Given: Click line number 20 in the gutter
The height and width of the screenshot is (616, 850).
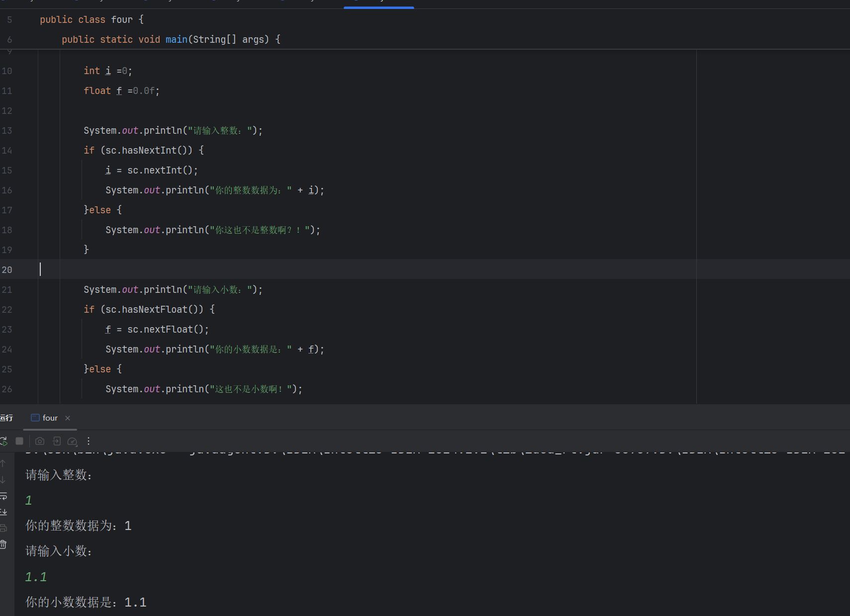Looking at the screenshot, I should pyautogui.click(x=7, y=270).
